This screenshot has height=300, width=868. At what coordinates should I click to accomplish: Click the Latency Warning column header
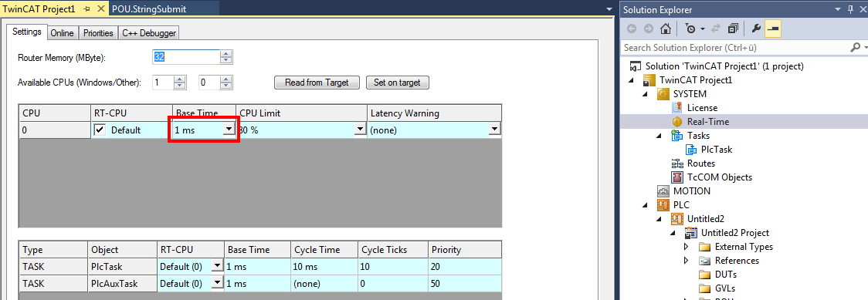(x=435, y=113)
